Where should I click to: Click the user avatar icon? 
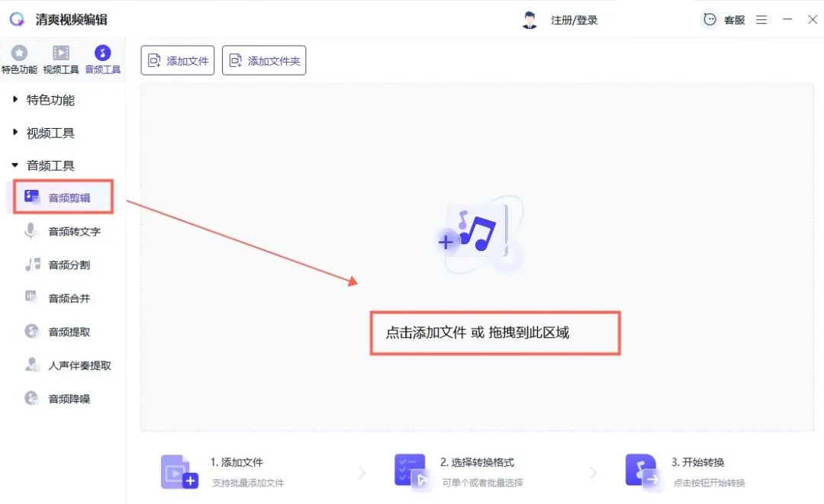tap(529, 20)
